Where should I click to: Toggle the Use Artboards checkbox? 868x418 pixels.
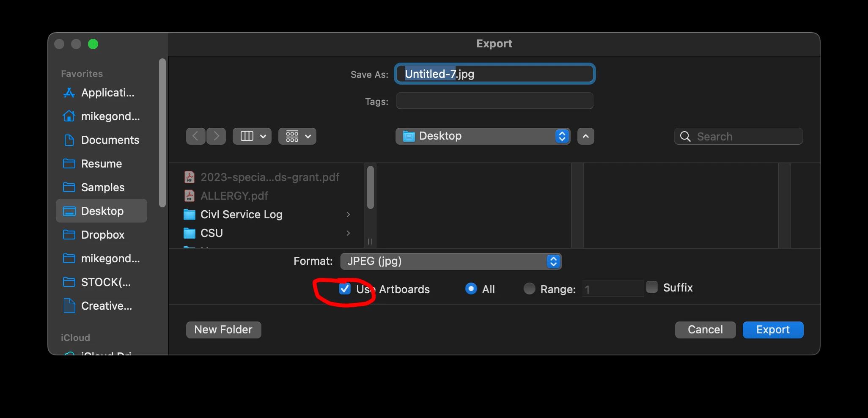tap(345, 289)
